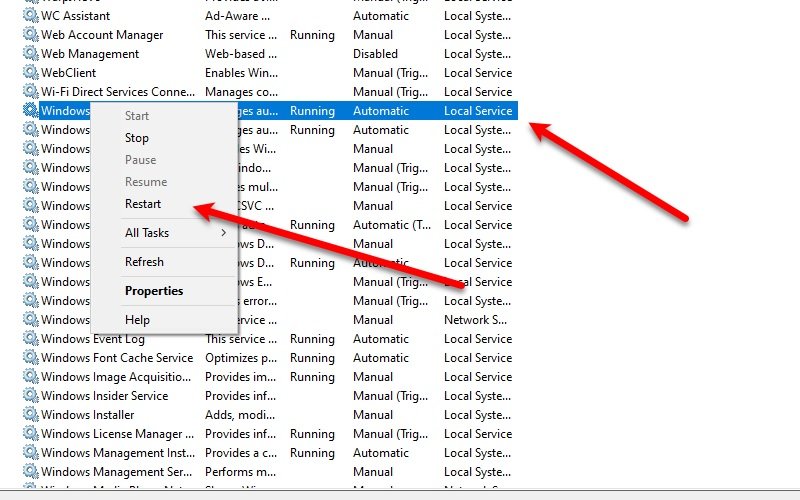Image resolution: width=800 pixels, height=500 pixels.
Task: Click the Windows Image Acquisition gear icon
Action: [x=31, y=377]
